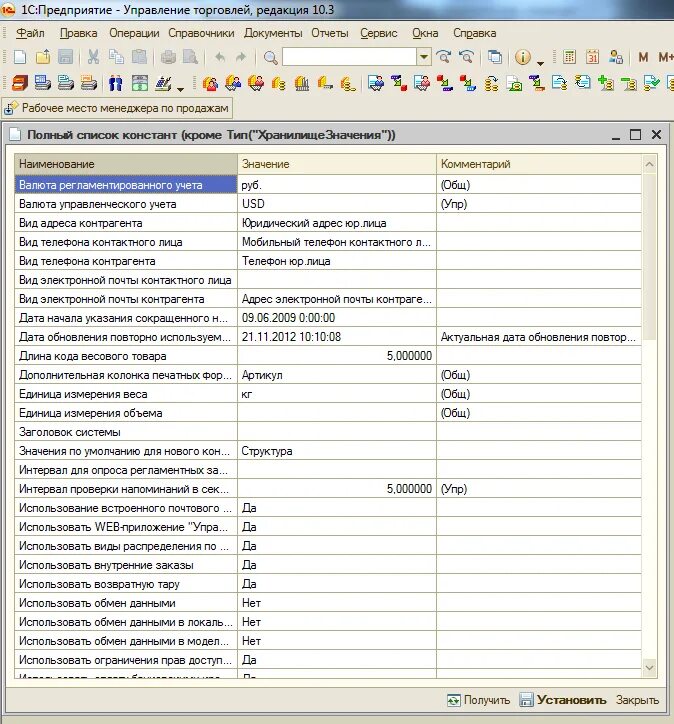This screenshot has height=724, width=674.
Task: Click the Redo arrow icon
Action: 241,57
